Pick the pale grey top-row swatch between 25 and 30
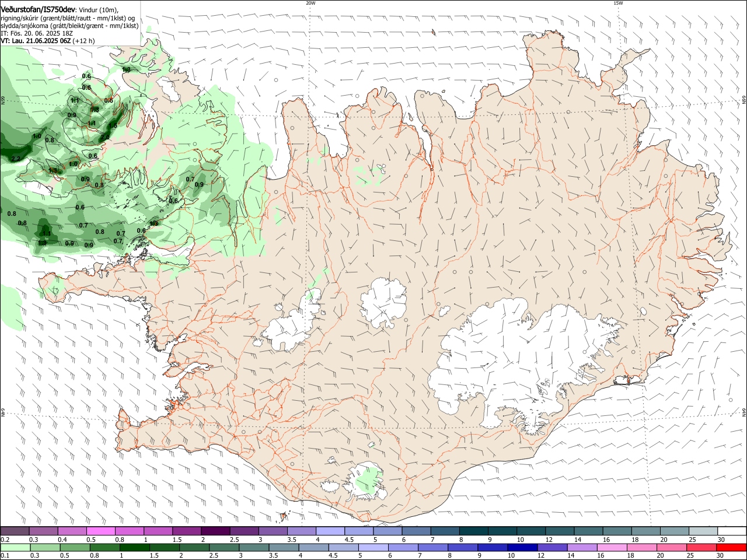Viewport: 747px width, 560px height. (704, 531)
